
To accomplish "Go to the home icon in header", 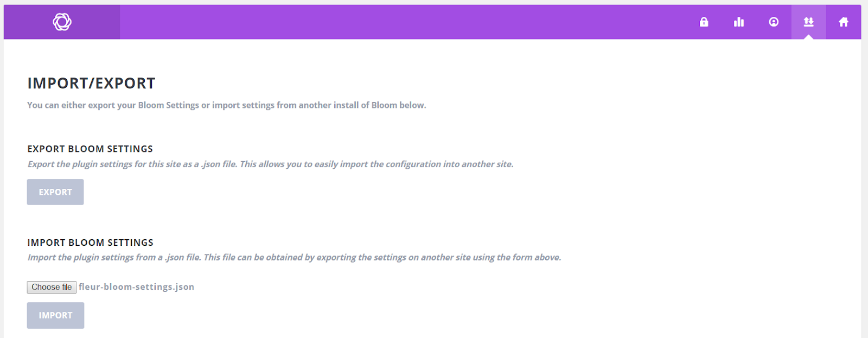I will pyautogui.click(x=843, y=22).
